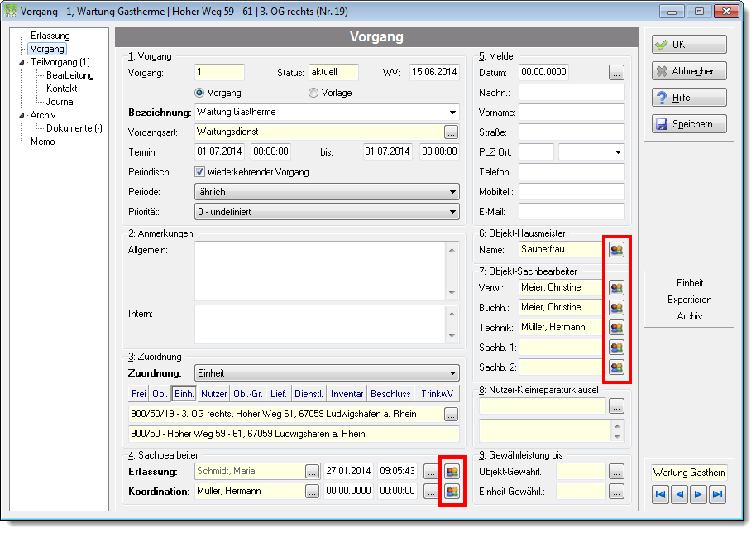The height and width of the screenshot is (533, 756).
Task: Click the people icon beside Buchh.
Action: pyautogui.click(x=616, y=308)
